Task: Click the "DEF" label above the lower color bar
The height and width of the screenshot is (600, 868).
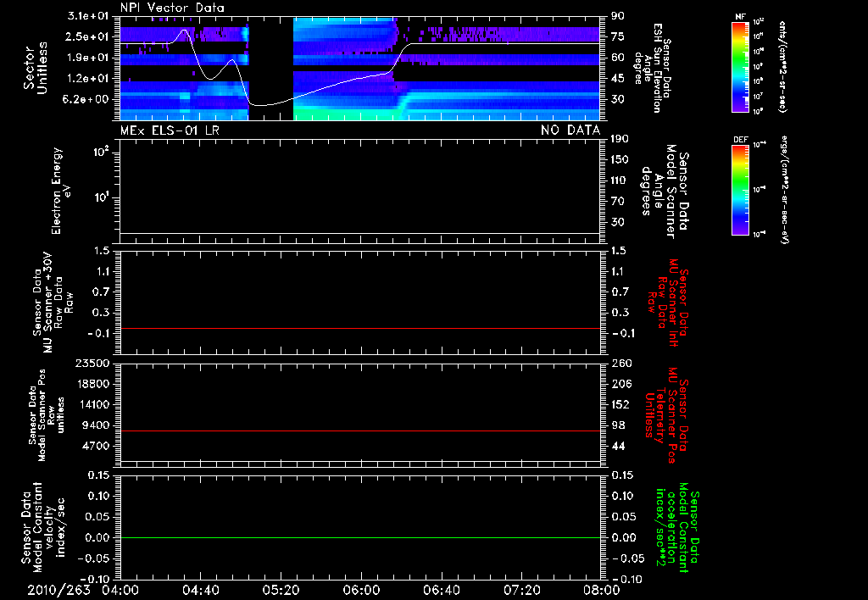Action: pos(740,140)
